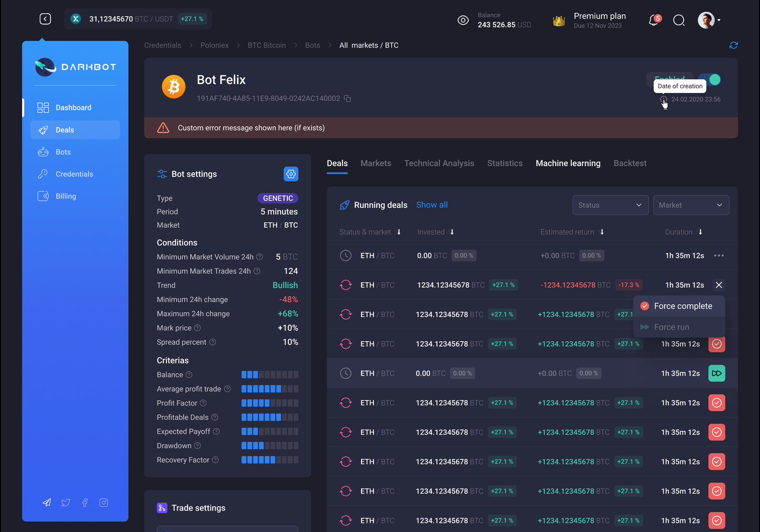760x532 pixels.
Task: Copy the bot ID with the copy icon
Action: [348, 99]
